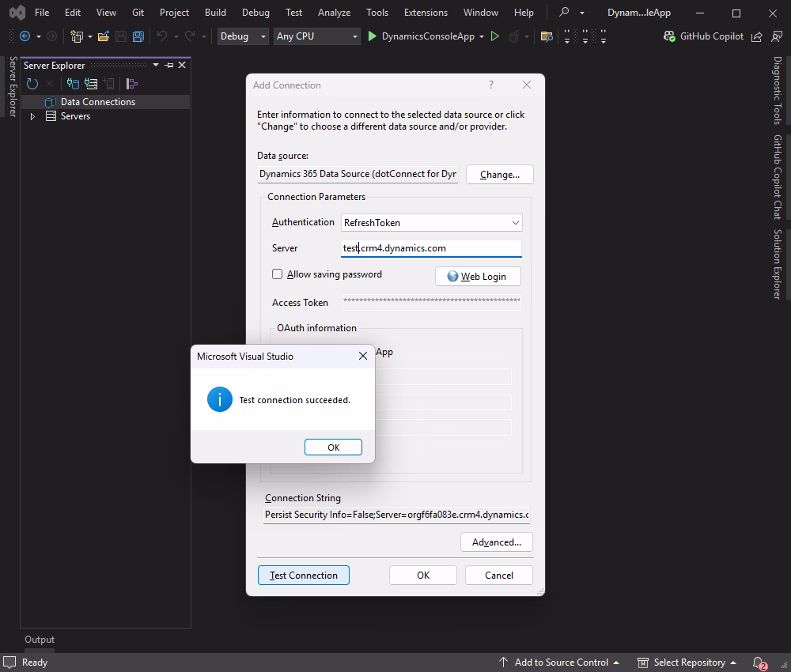Click the Access Token field
This screenshot has width=791, height=672.
tap(431, 302)
